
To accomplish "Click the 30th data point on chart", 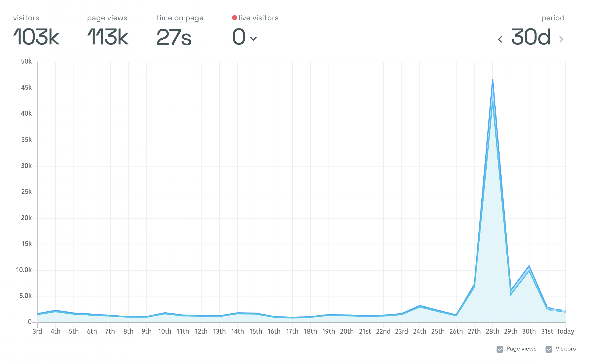I will 529,266.
